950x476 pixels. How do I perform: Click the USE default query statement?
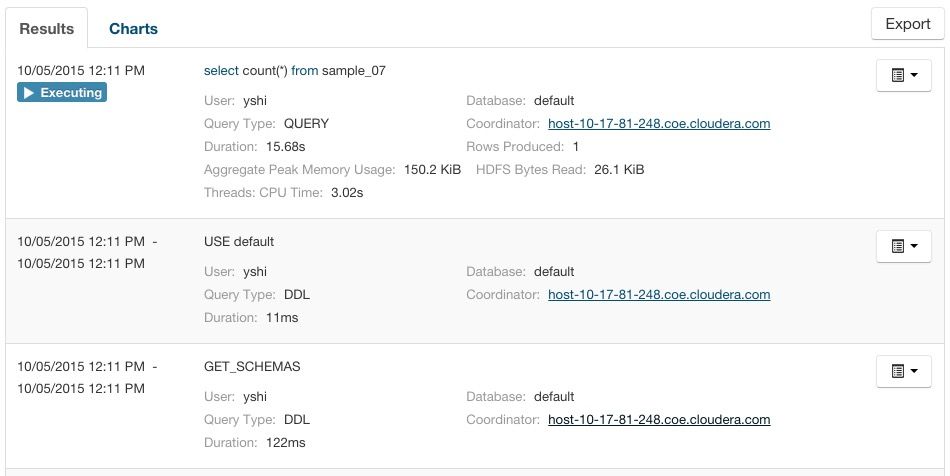pos(238,242)
